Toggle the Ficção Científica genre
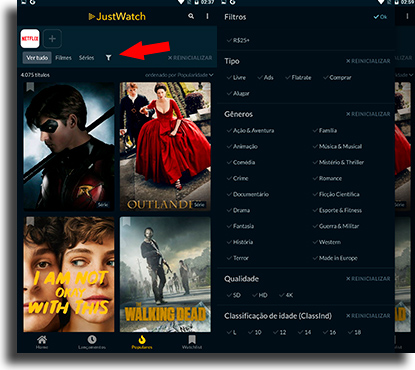Image resolution: width=415 pixels, height=370 pixels. (336, 194)
